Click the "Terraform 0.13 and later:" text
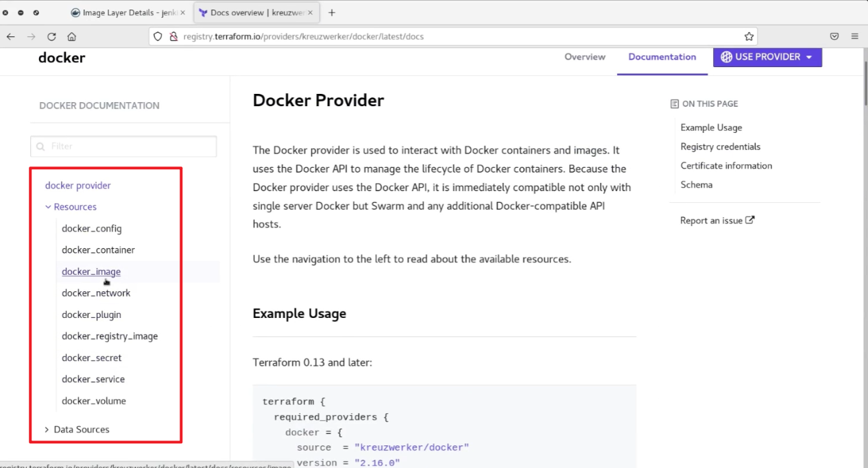The image size is (868, 468). pyautogui.click(x=312, y=362)
